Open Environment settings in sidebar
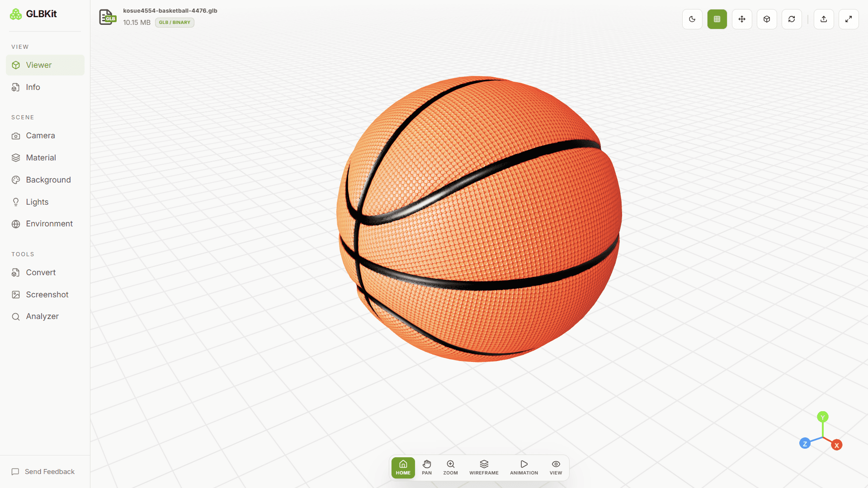The height and width of the screenshot is (488, 868). pyautogui.click(x=45, y=224)
